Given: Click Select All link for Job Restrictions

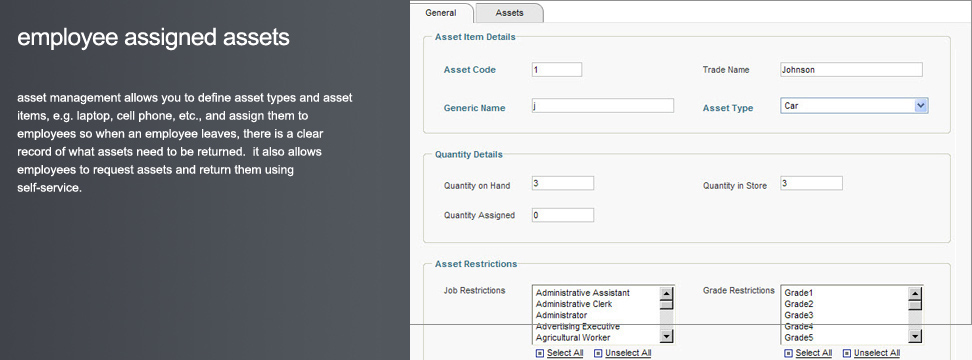Looking at the screenshot, I should [565, 353].
